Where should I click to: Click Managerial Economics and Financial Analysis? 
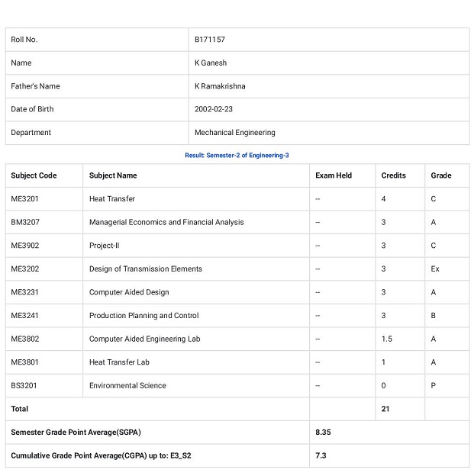(166, 222)
